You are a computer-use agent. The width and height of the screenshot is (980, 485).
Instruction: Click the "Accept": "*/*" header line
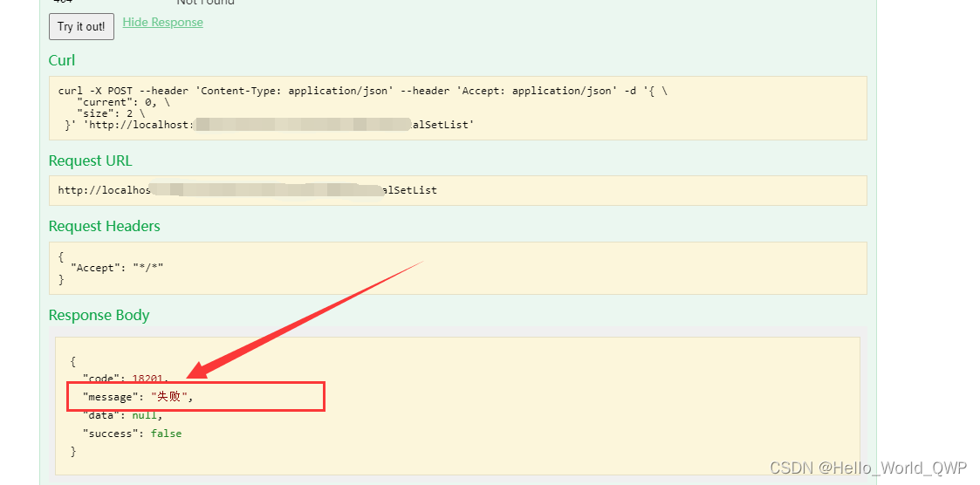pos(117,268)
